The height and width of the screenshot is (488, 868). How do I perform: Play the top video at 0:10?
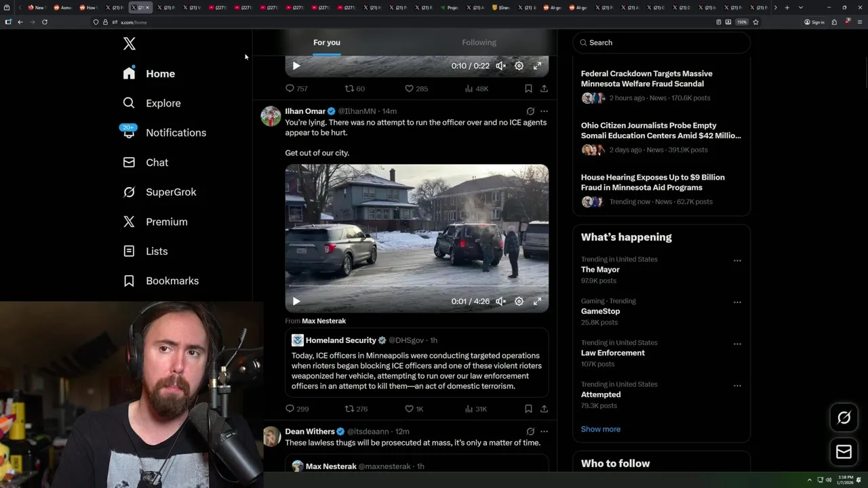pos(296,66)
